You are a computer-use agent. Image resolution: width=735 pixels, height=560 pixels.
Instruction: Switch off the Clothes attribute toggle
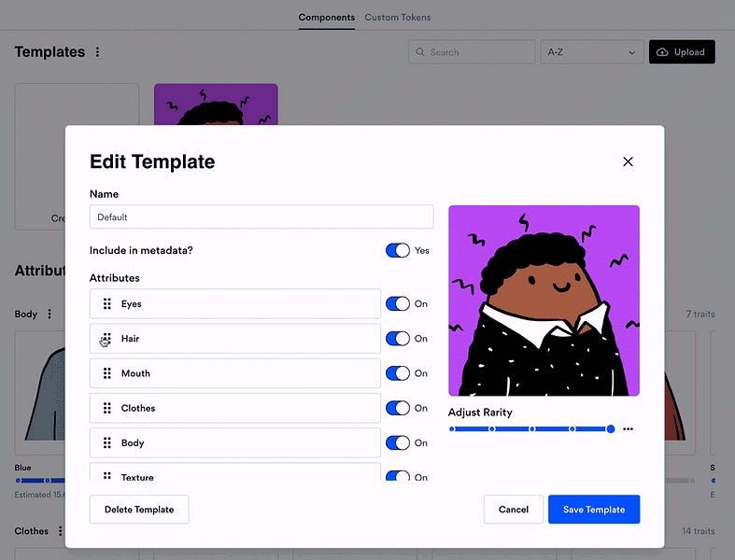[397, 408]
